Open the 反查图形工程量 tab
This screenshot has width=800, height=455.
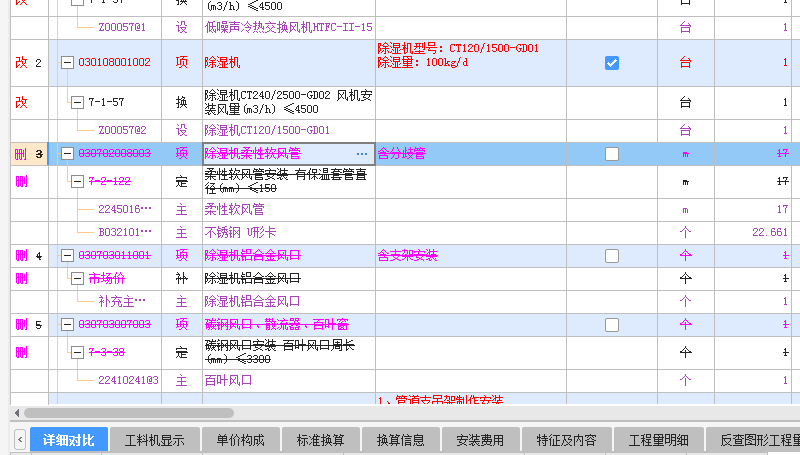(754, 440)
